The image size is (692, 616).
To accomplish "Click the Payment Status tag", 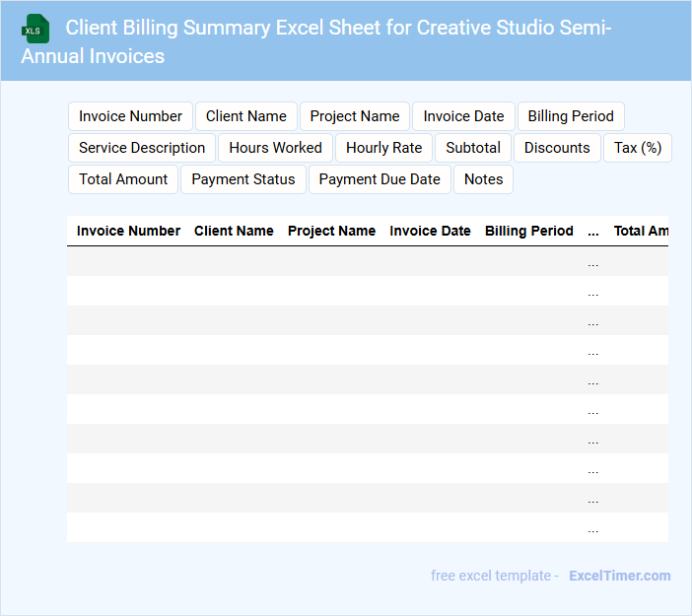I will tap(243, 179).
